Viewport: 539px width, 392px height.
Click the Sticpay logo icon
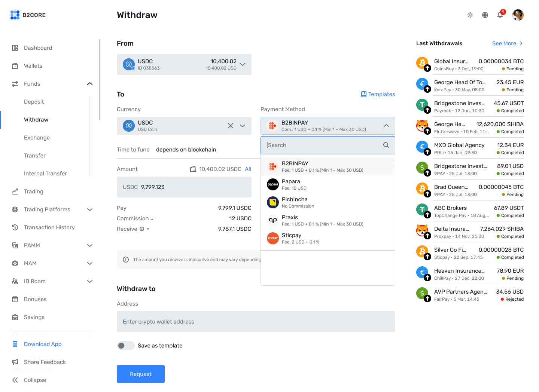tap(273, 238)
